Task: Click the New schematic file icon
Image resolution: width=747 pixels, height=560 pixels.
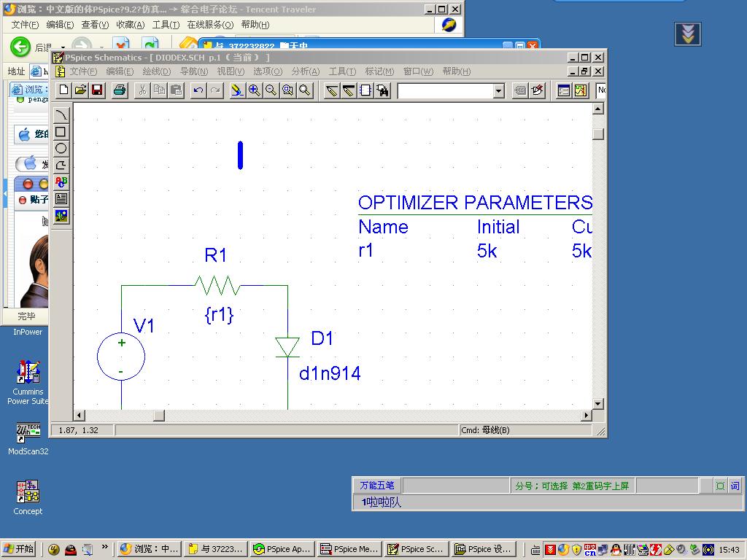Action: tap(64, 90)
